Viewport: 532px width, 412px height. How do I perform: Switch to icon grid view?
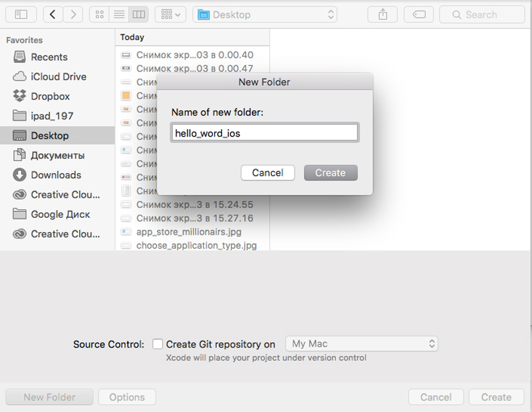(99, 15)
